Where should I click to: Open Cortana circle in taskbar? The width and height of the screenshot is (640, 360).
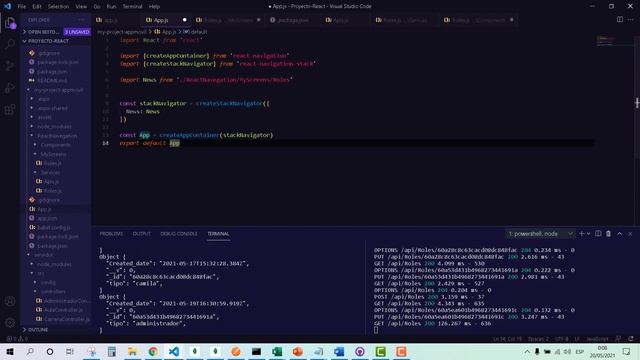point(50,351)
